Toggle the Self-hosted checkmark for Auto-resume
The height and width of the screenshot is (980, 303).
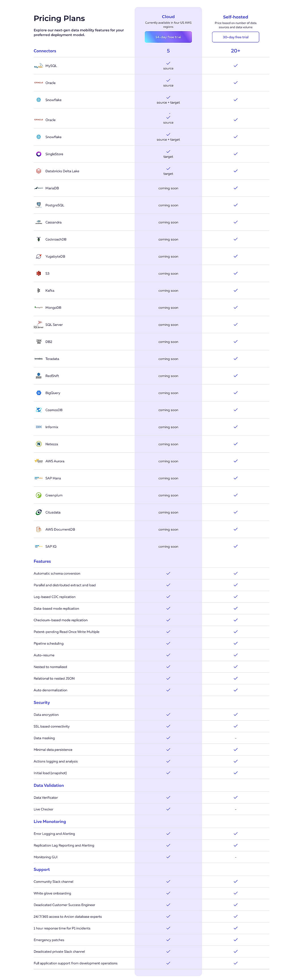tap(235, 655)
